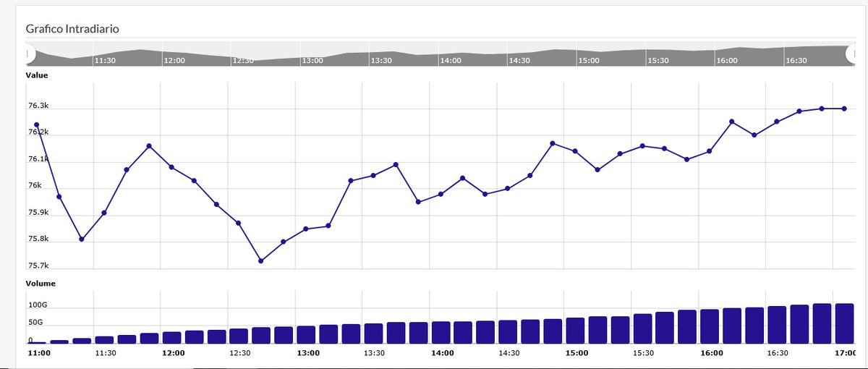Click the 'Value' axis title
868x369 pixels.
click(37, 75)
